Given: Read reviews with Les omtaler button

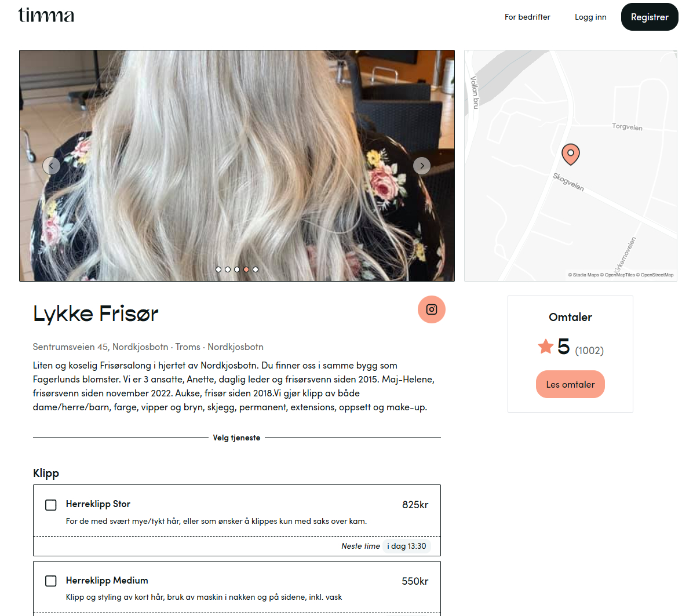Looking at the screenshot, I should coord(570,385).
